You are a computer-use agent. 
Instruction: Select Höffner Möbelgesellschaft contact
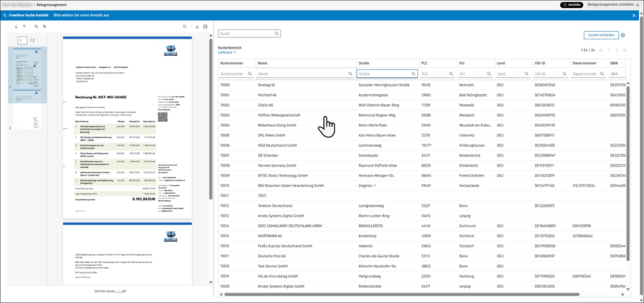pos(422,115)
